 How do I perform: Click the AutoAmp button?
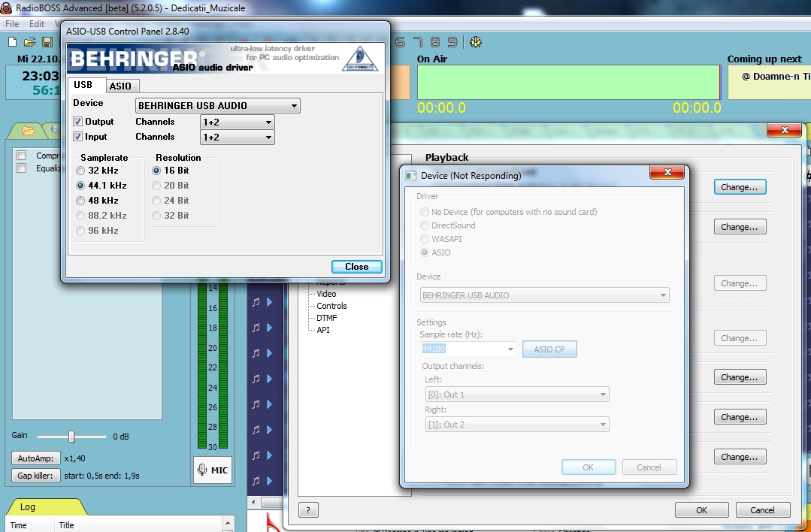[35, 458]
